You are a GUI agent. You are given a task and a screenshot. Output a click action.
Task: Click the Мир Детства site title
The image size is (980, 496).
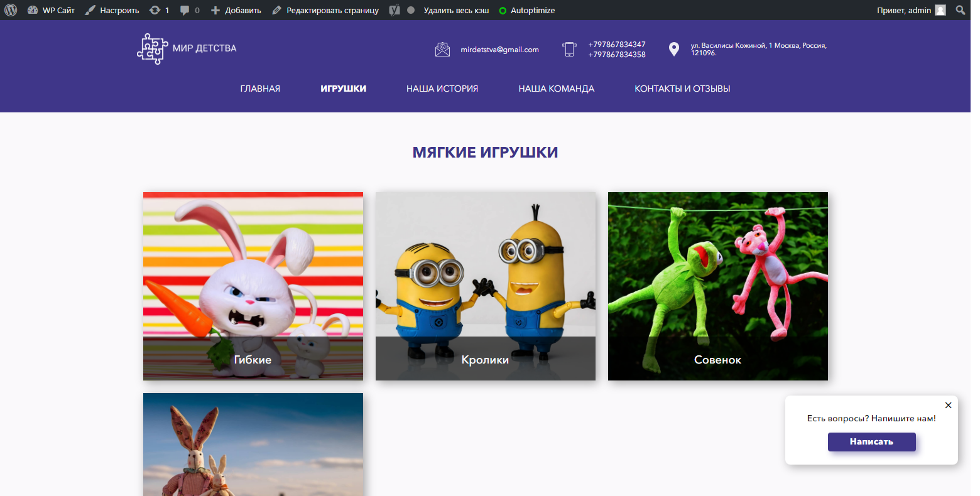click(204, 48)
